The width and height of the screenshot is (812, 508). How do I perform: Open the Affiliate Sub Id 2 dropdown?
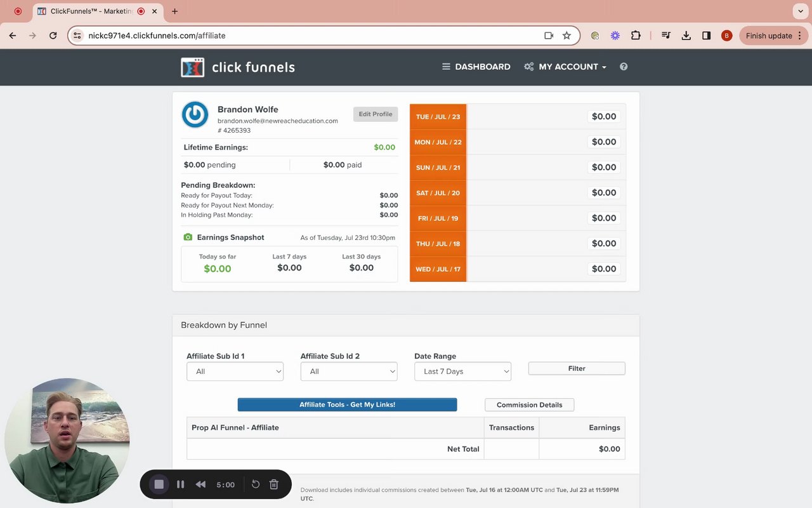(x=349, y=371)
